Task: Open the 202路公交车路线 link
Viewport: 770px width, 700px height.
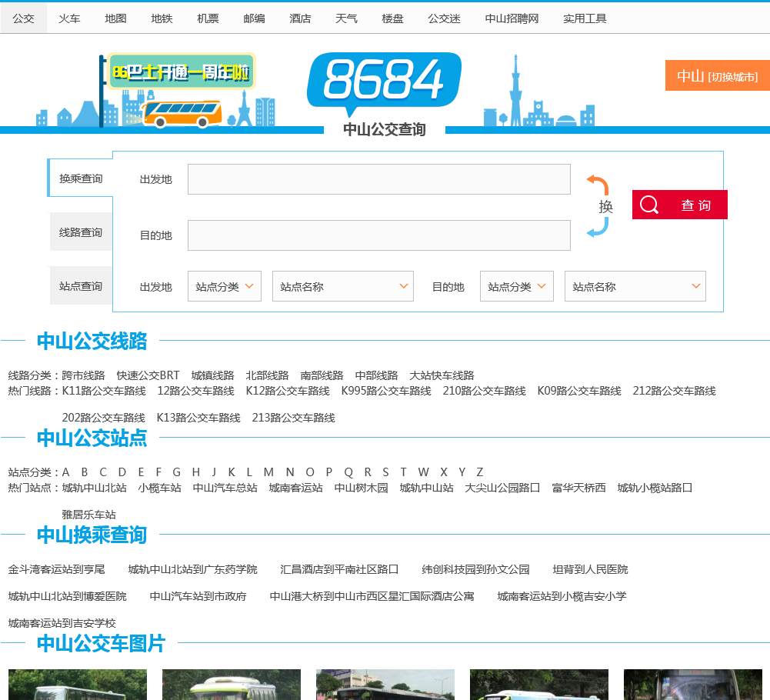Action: [103, 418]
